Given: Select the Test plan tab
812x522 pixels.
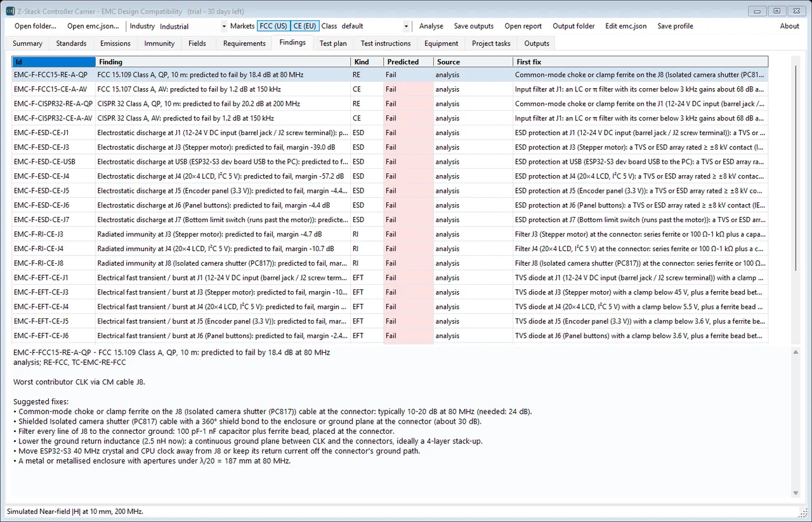Looking at the screenshot, I should pos(333,43).
